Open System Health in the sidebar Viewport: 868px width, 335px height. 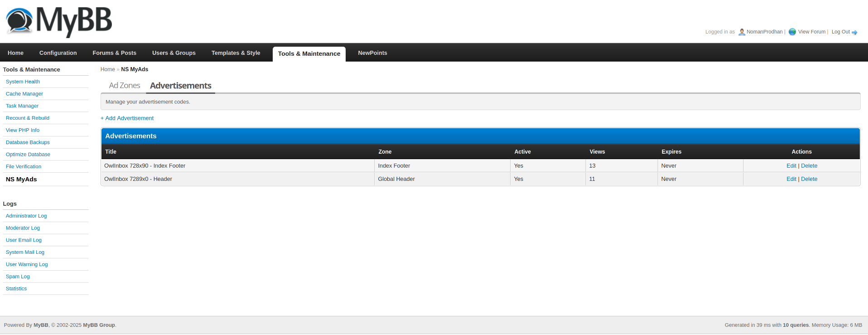pyautogui.click(x=23, y=82)
